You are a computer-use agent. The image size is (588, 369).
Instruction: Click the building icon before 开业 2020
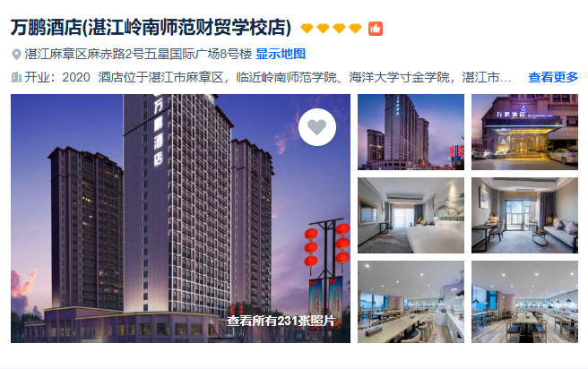pyautogui.click(x=16, y=77)
